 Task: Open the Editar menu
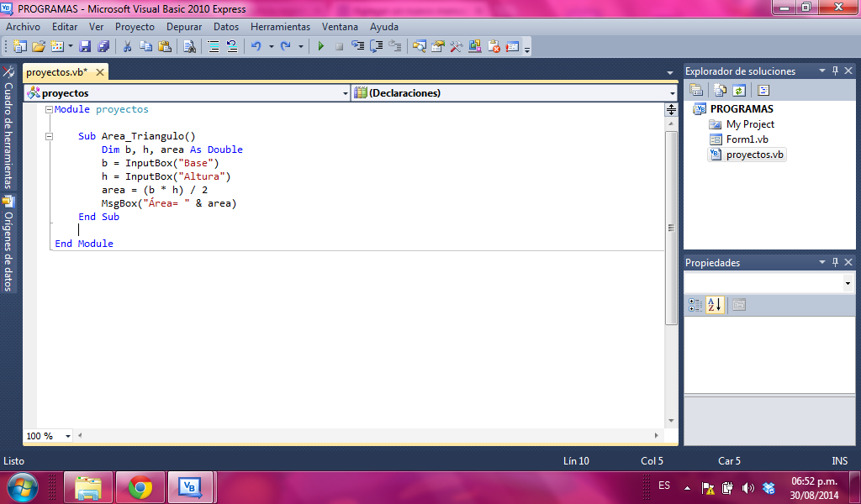click(65, 27)
